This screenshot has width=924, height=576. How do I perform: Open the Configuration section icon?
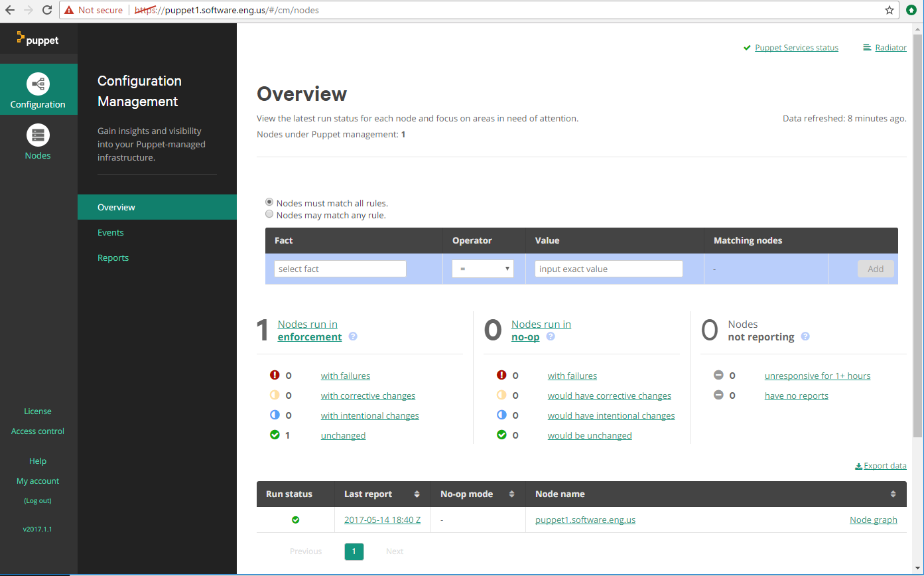click(38, 84)
